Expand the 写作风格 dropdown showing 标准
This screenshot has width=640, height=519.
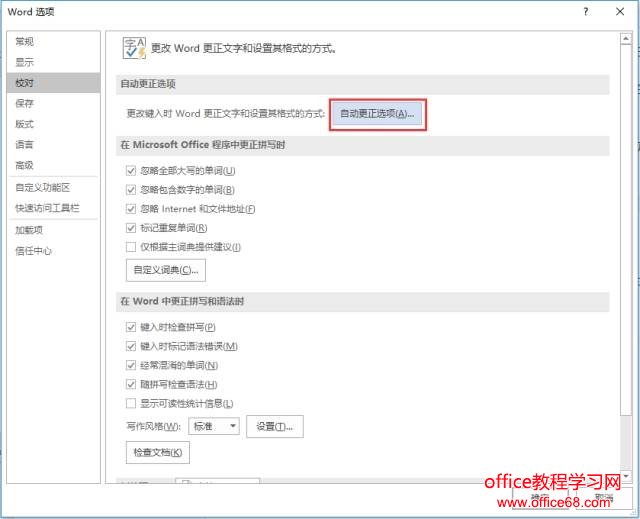(214, 426)
